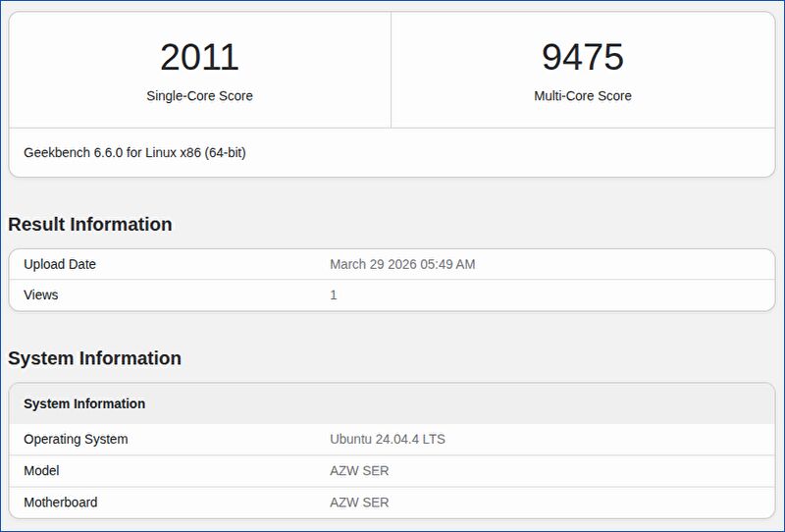Select the Upload Date label
Viewport: 785px width, 532px height.
[60, 264]
